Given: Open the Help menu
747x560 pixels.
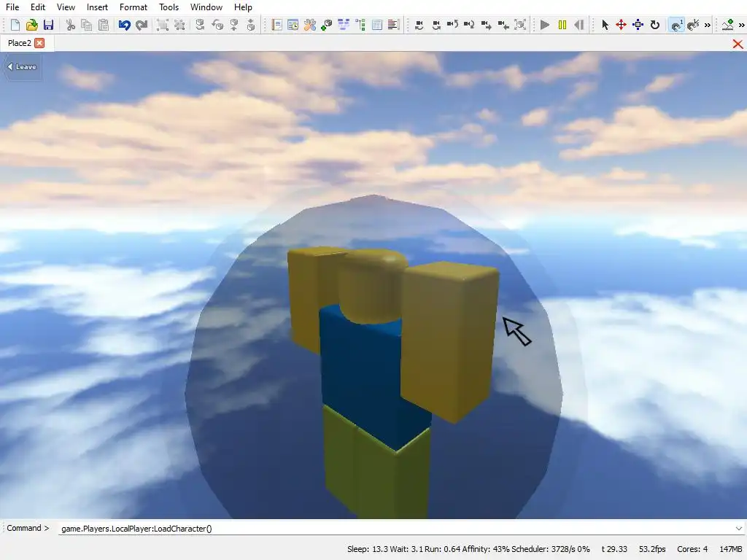Looking at the screenshot, I should pyautogui.click(x=243, y=7).
